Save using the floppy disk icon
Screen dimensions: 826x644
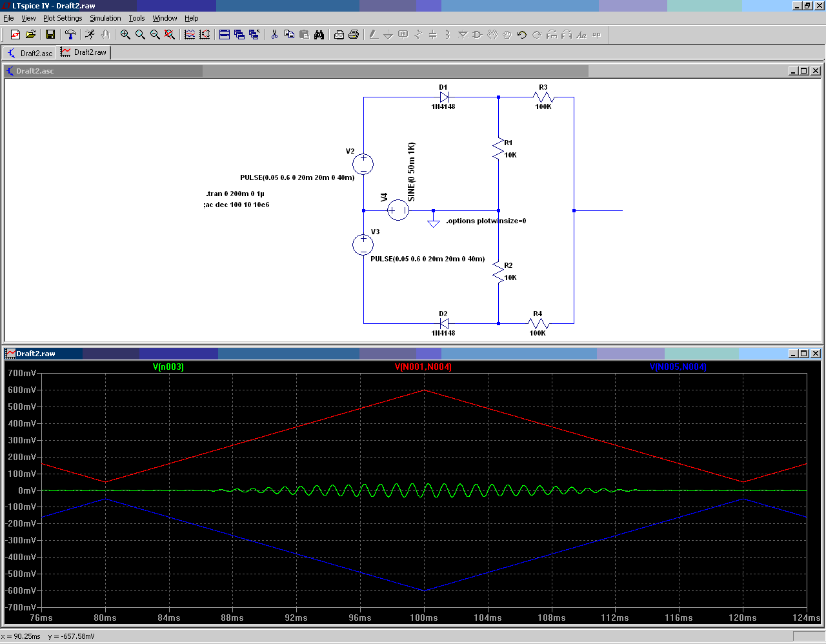50,35
